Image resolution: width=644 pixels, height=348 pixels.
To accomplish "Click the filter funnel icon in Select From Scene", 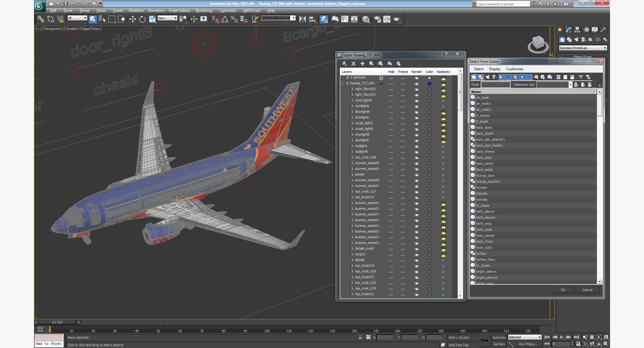I will pos(580,77).
